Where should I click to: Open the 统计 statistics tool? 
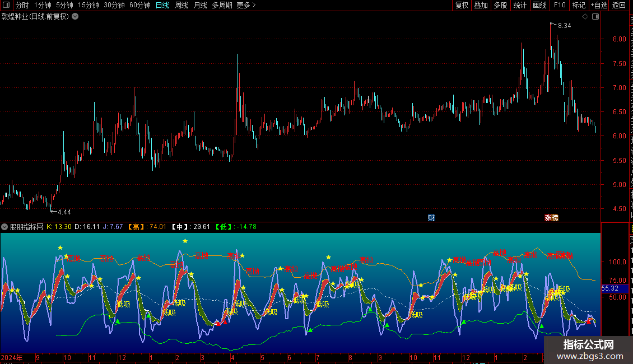click(x=520, y=5)
